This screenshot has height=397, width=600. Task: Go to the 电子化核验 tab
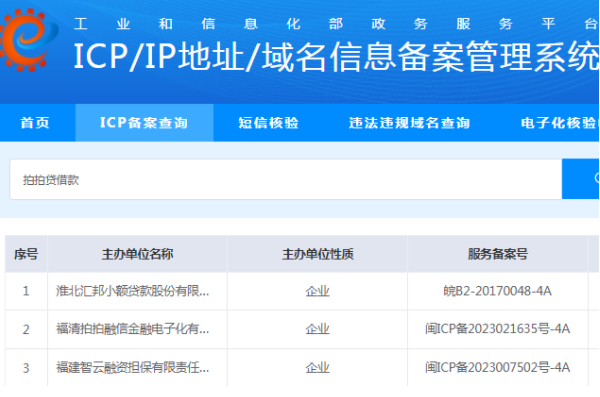coord(559,123)
